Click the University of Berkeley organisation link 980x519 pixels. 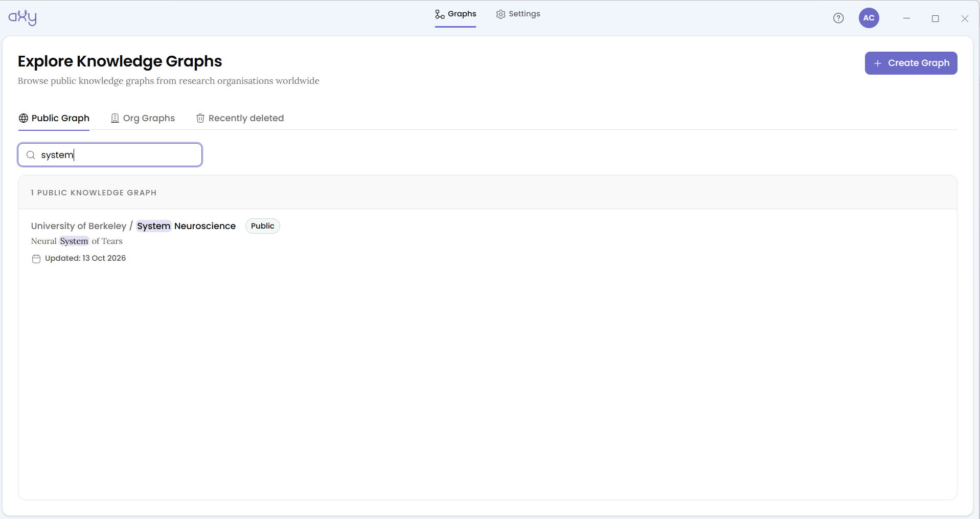tap(79, 226)
